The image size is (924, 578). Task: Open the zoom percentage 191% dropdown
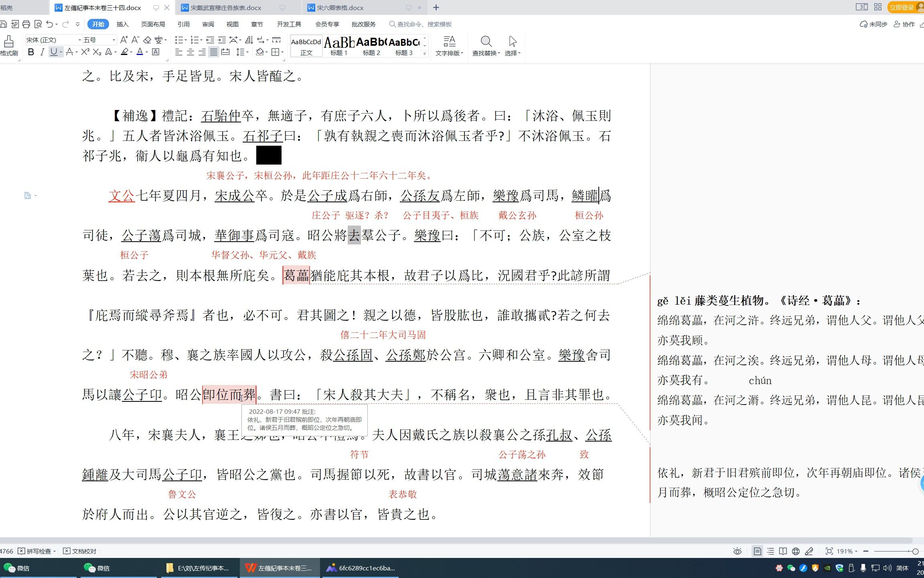tap(847, 552)
